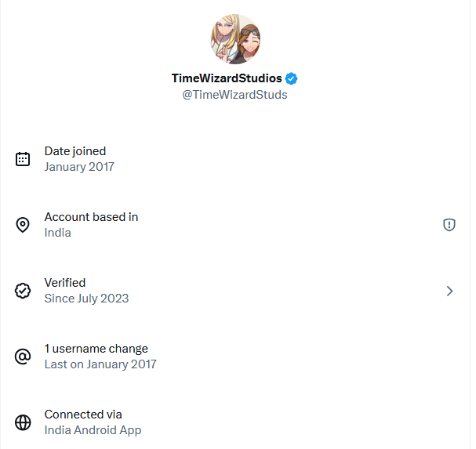Viewport: 476px width, 449px height.
Task: Click the India location value
Action: click(58, 233)
